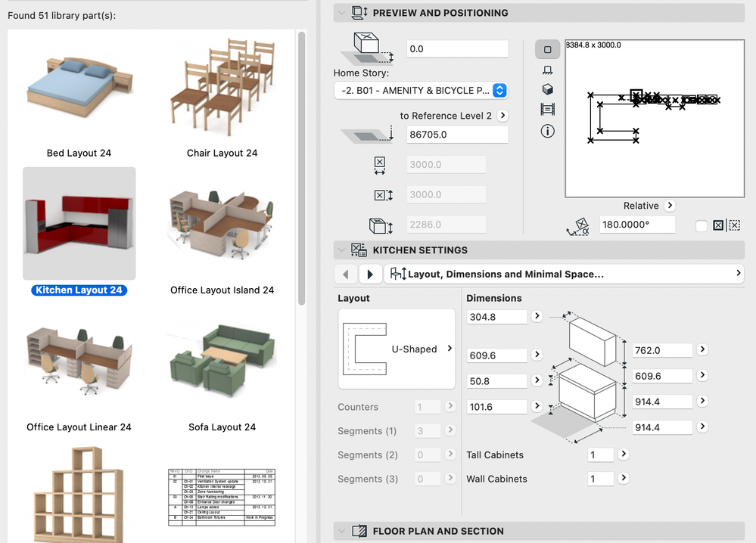Select the solid anchor point icon
Image resolution: width=756 pixels, height=543 pixels.
click(718, 225)
